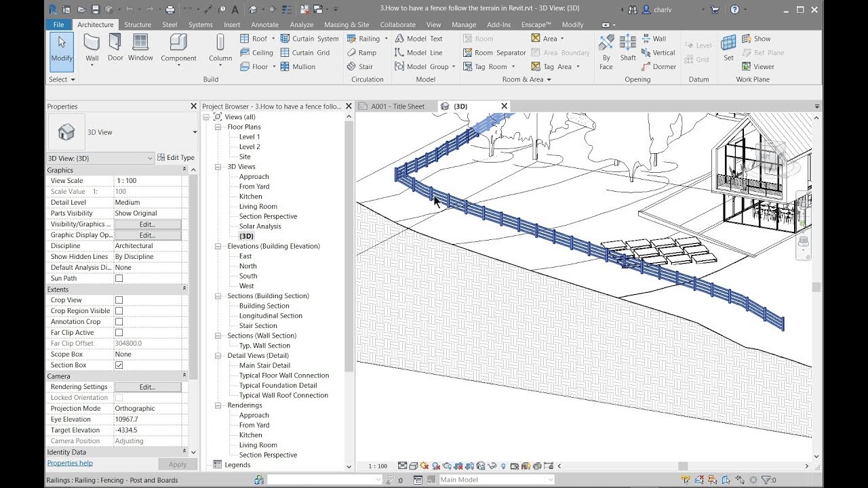
Task: Select the Stair tool
Action: [x=360, y=67]
